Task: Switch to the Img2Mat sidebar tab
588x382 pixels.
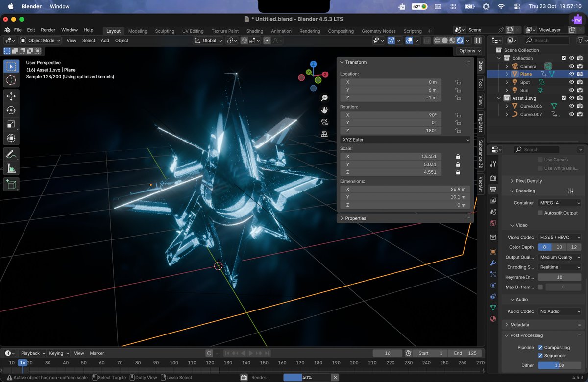Action: pyautogui.click(x=481, y=122)
